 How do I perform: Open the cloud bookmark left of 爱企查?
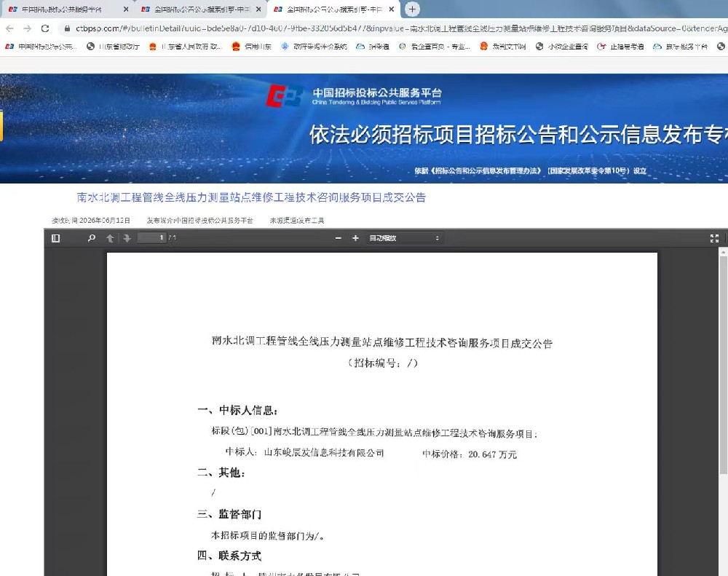[x=373, y=47]
